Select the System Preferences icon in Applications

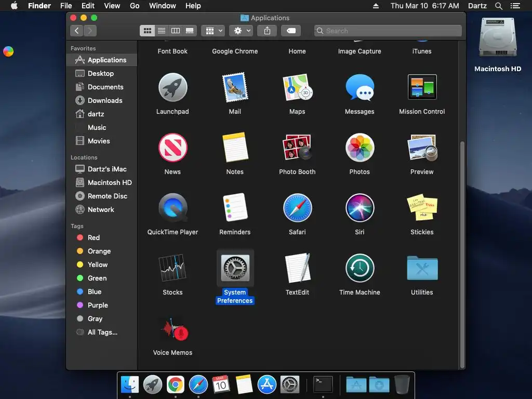(235, 268)
